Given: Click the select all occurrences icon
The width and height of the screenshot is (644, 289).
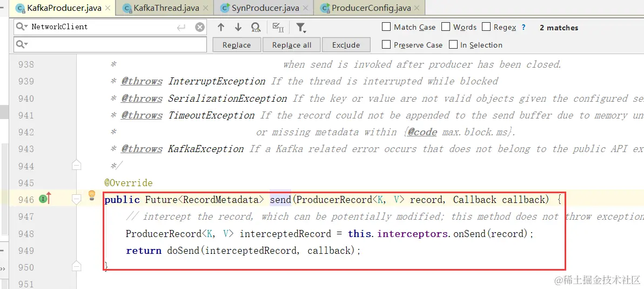Looking at the screenshot, I should coord(278,28).
